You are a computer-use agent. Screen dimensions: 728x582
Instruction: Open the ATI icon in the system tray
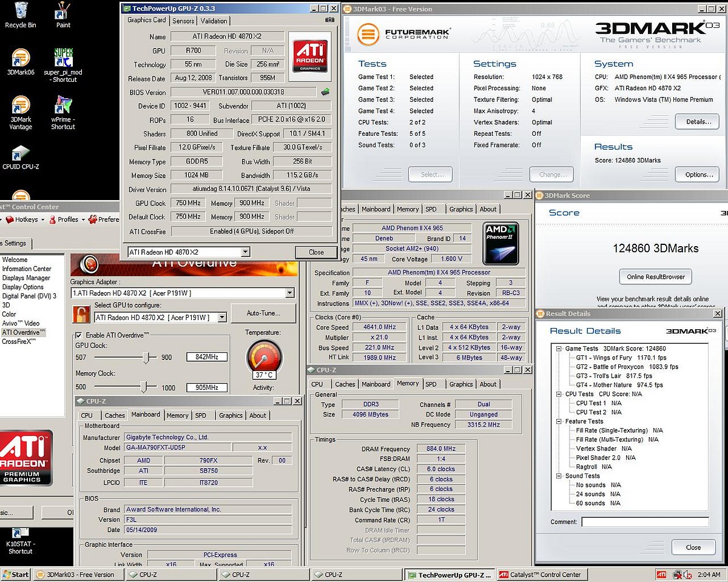pyautogui.click(x=662, y=574)
